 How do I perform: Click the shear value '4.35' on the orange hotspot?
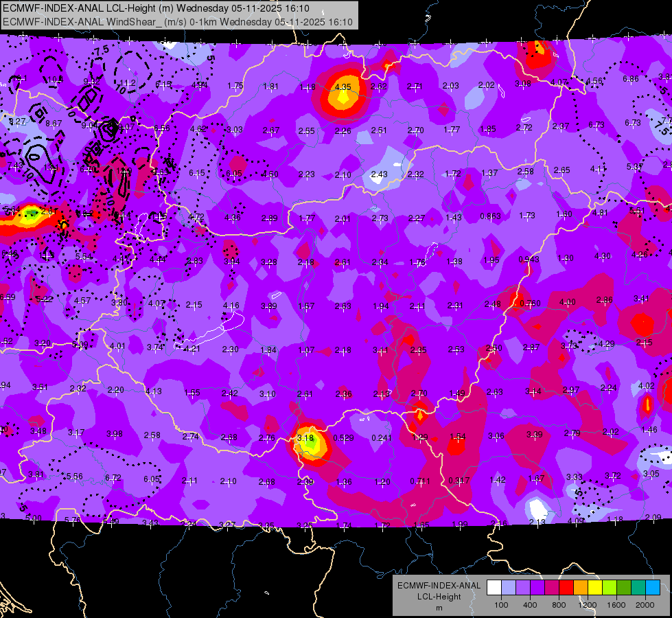click(343, 87)
